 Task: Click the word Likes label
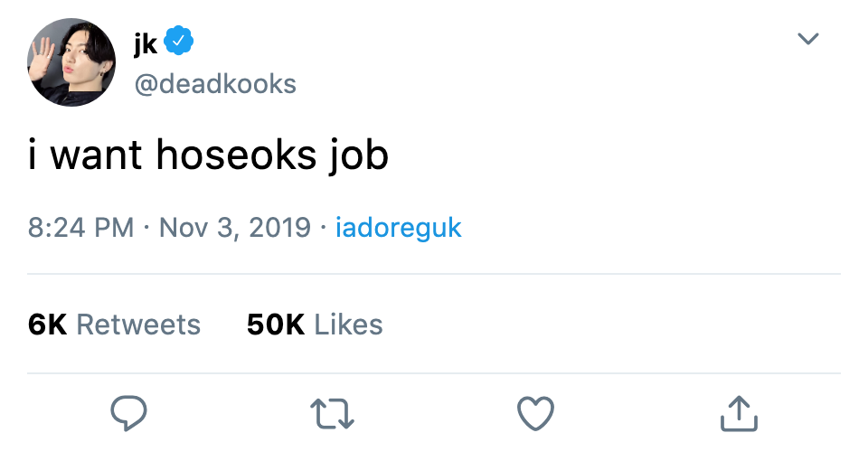[348, 325]
